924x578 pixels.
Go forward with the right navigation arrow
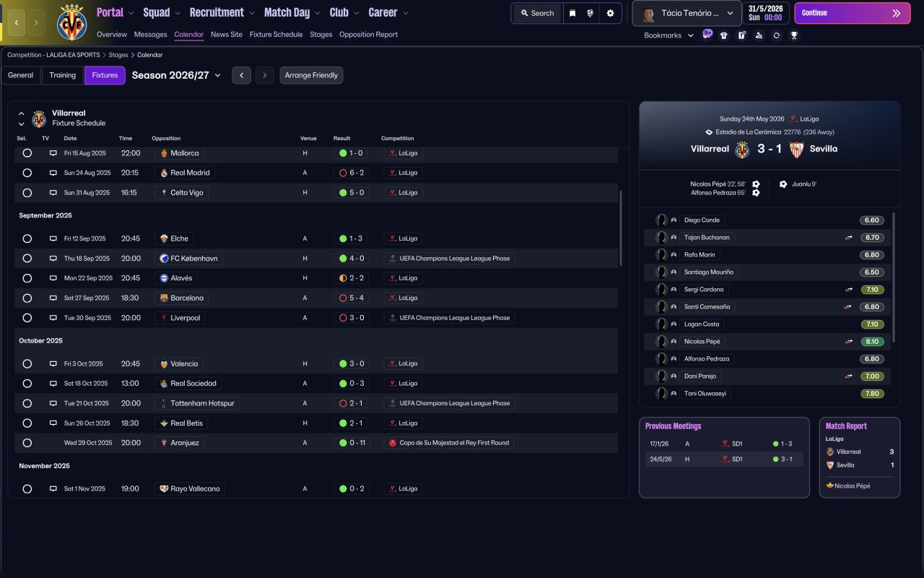click(x=35, y=22)
